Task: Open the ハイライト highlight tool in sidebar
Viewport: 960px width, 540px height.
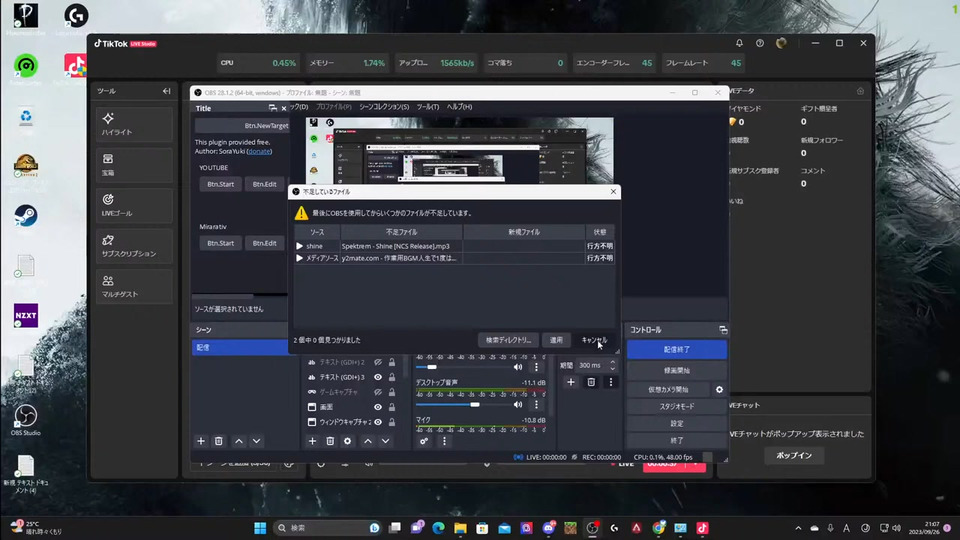Action: pos(135,124)
